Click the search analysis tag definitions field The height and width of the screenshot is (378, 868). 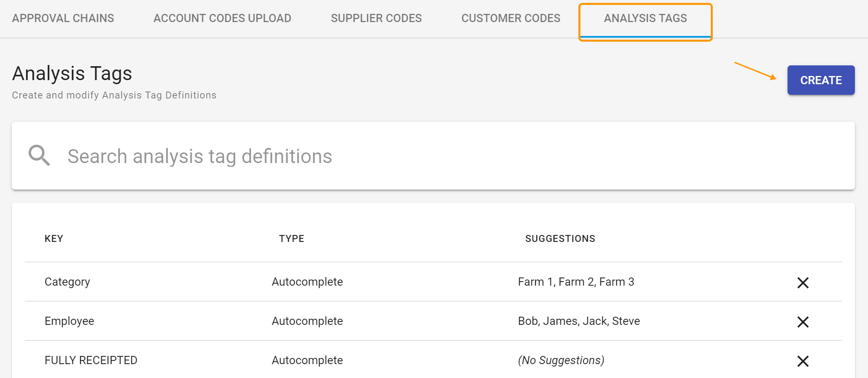[200, 156]
